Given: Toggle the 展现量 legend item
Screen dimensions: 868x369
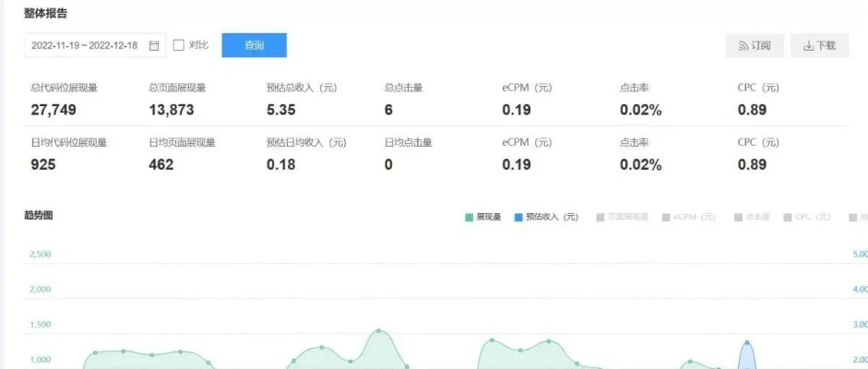Looking at the screenshot, I should [482, 218].
